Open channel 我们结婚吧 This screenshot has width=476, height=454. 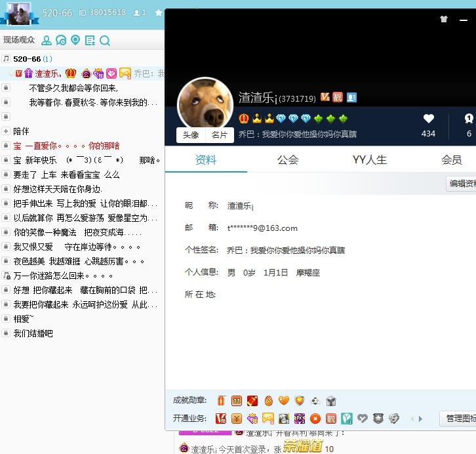coord(33,333)
